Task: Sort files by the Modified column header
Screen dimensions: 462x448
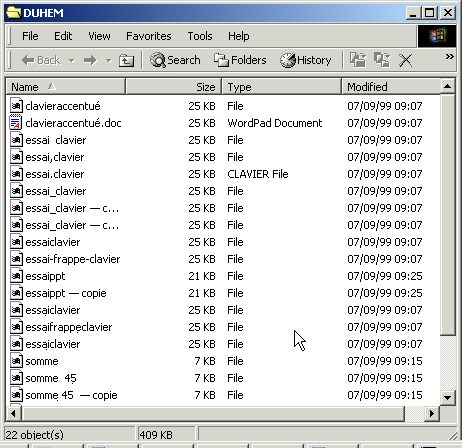Action: point(391,87)
